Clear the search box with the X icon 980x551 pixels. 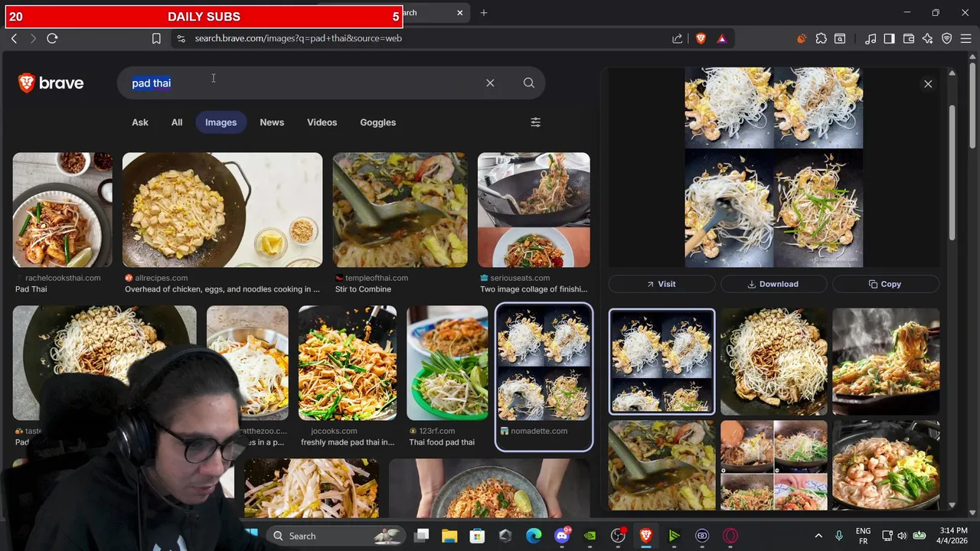(x=490, y=83)
